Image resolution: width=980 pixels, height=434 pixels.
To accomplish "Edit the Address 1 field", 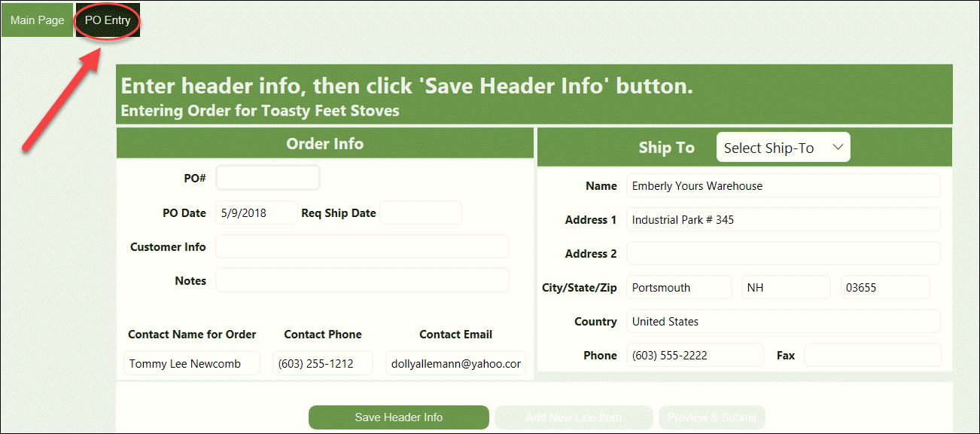I will (783, 219).
